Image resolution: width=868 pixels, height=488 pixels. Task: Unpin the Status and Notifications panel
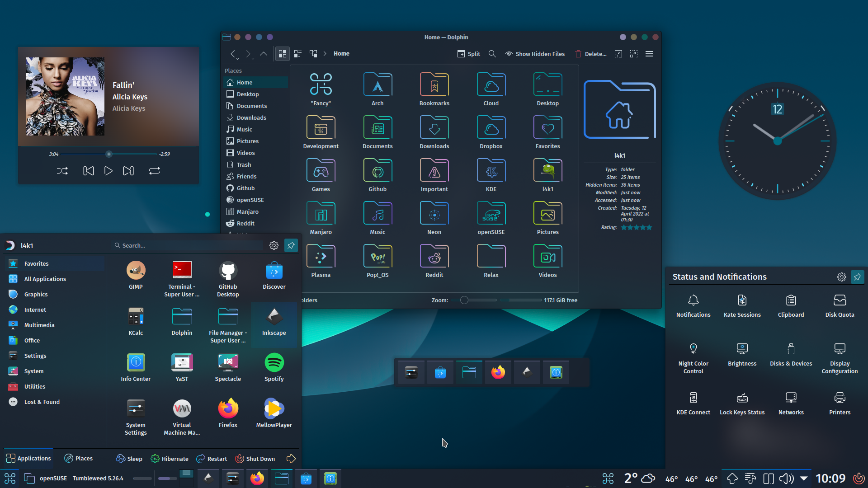coord(857,277)
